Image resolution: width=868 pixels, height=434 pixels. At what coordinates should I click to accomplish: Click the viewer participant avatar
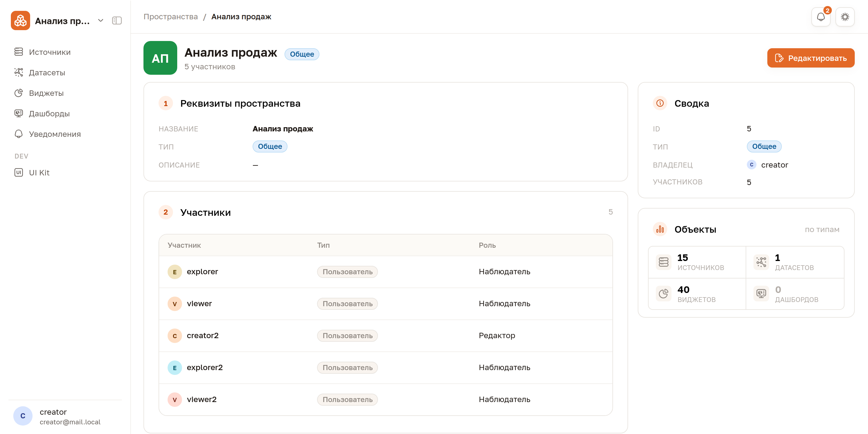coord(175,303)
